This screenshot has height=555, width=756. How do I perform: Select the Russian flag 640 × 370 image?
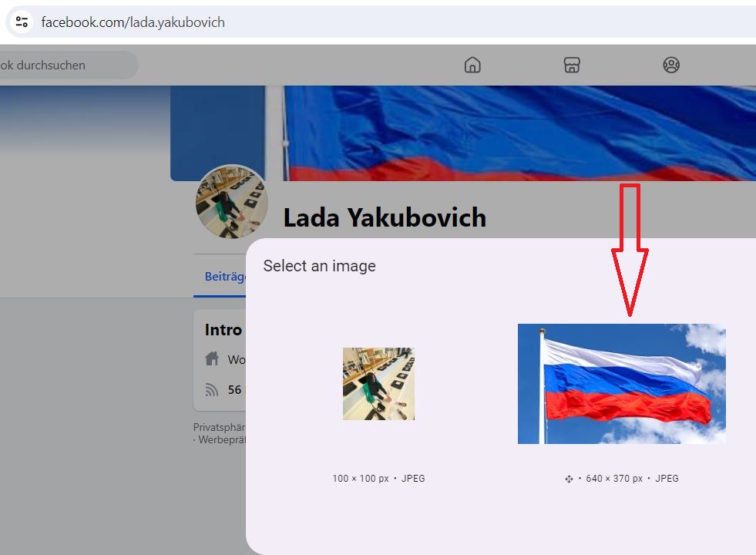point(621,384)
